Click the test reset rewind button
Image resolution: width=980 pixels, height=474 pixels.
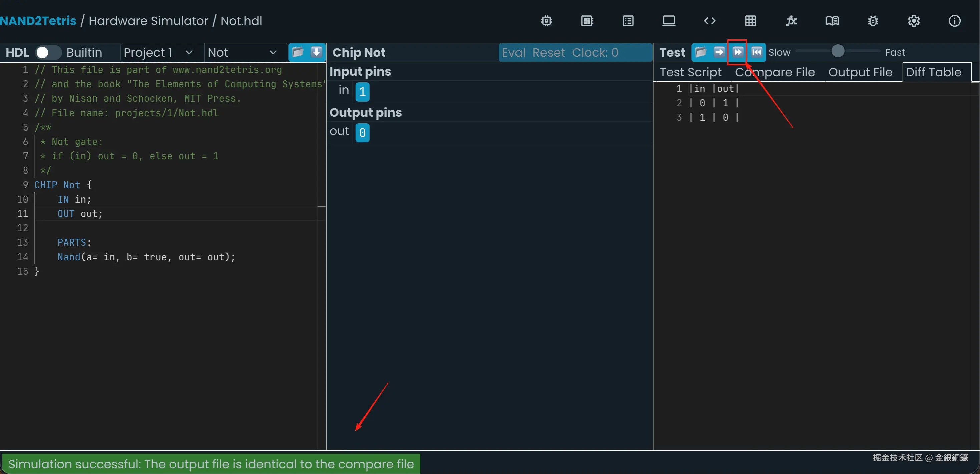757,52
